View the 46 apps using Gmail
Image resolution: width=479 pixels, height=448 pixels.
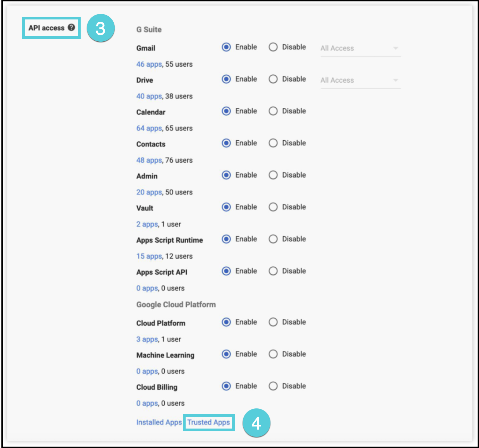click(x=149, y=64)
